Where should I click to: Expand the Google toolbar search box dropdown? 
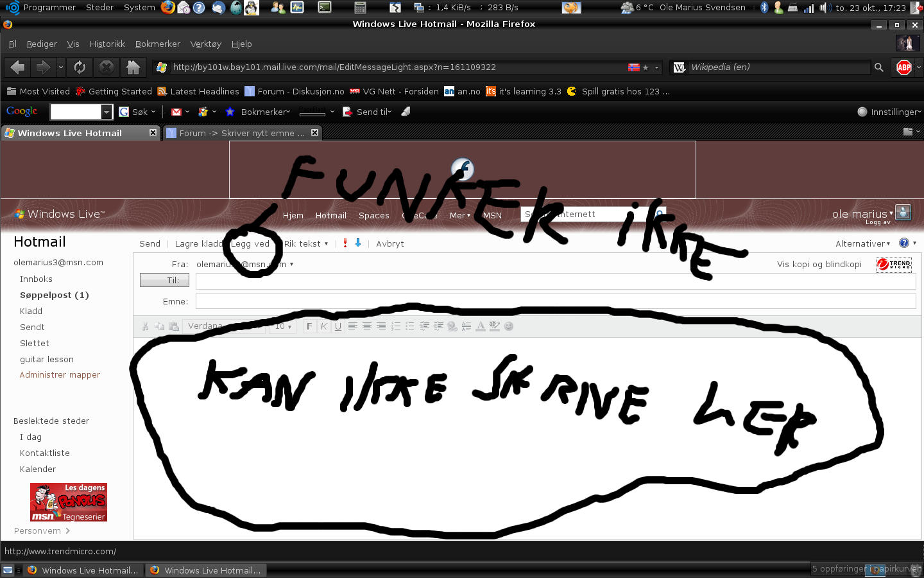coord(107,112)
